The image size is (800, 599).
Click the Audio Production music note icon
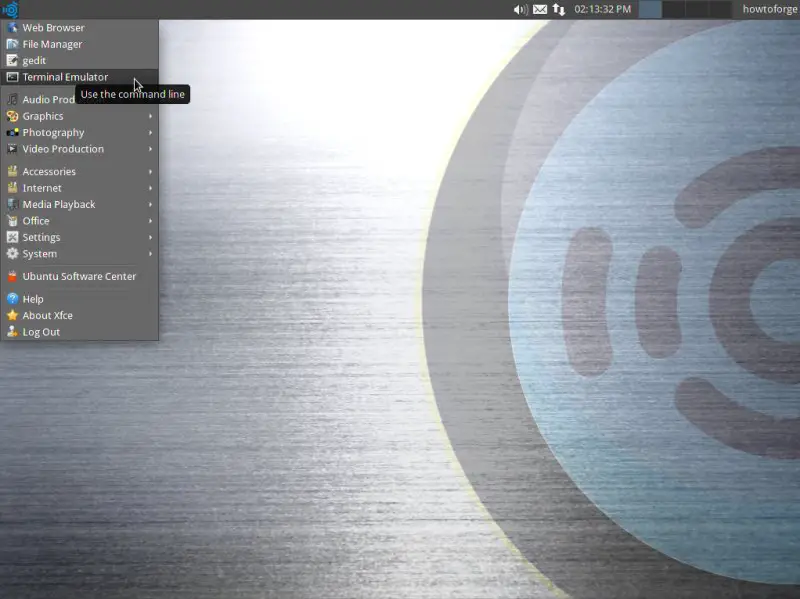(x=12, y=99)
